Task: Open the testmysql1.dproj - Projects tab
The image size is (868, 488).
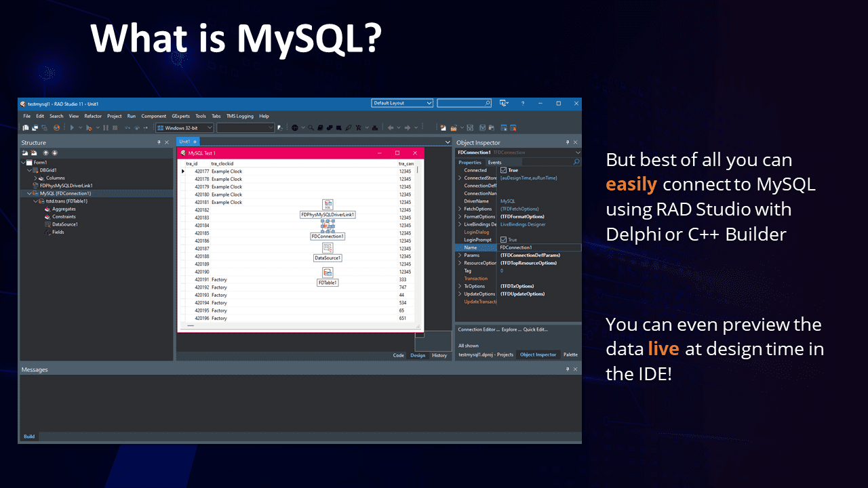Action: point(486,354)
